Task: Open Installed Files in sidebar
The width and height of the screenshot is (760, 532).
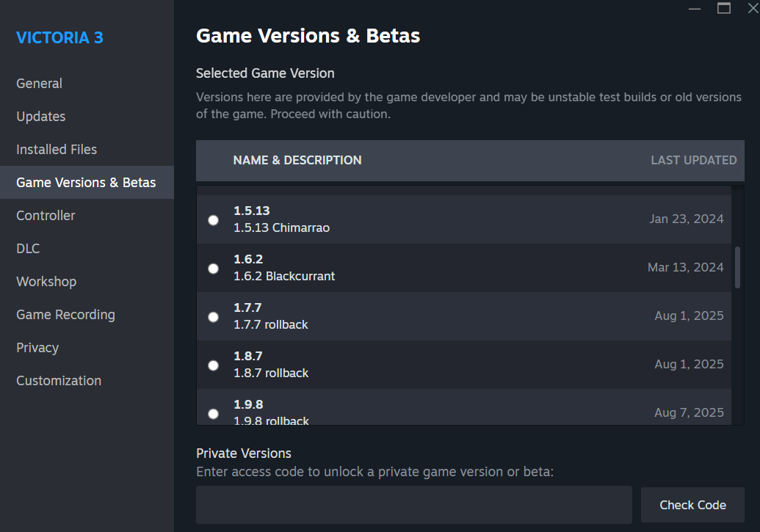Action: click(87, 149)
